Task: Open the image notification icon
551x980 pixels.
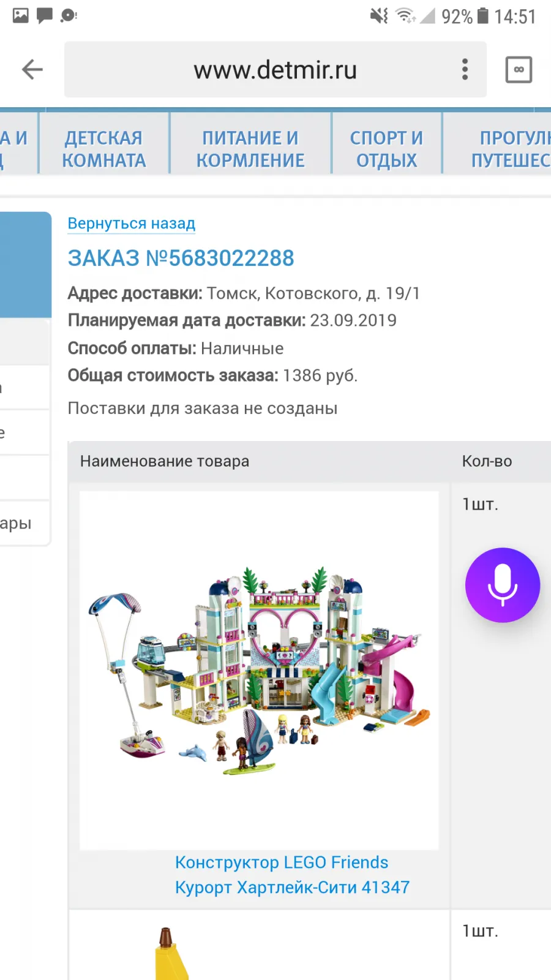Action: [x=21, y=15]
